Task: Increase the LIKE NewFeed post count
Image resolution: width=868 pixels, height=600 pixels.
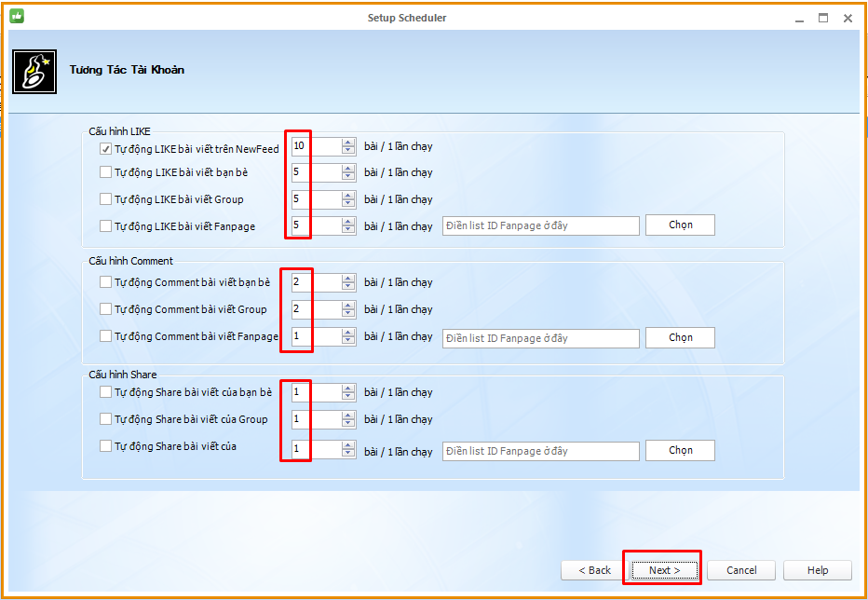Action: (348, 143)
